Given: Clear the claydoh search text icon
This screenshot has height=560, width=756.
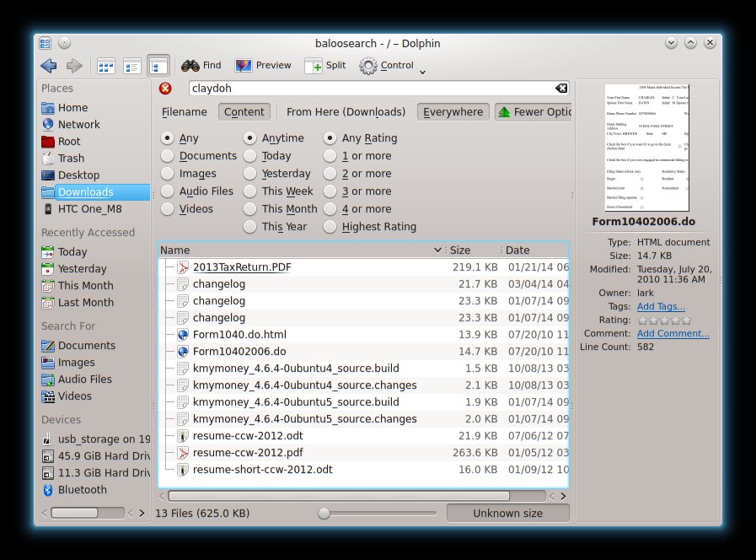Looking at the screenshot, I should [x=561, y=89].
